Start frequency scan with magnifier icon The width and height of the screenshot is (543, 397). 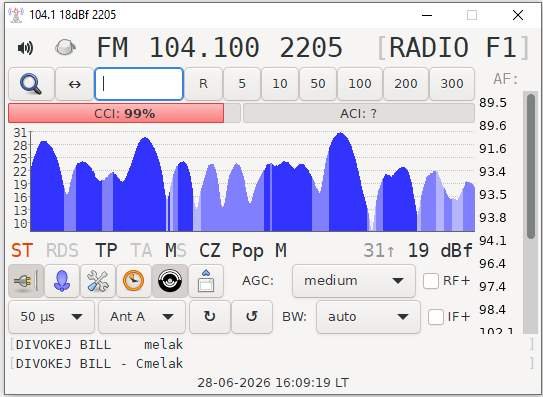31,84
